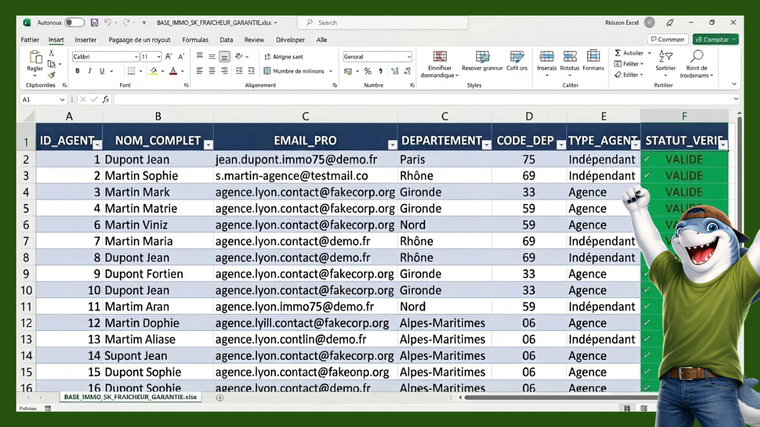Toggle the Autonous autosave switch
The image size is (760, 427).
(74, 22)
